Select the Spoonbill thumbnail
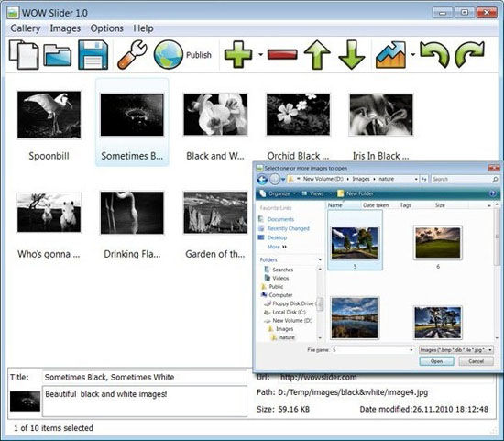Screen dimensions: 504x441 [49, 115]
